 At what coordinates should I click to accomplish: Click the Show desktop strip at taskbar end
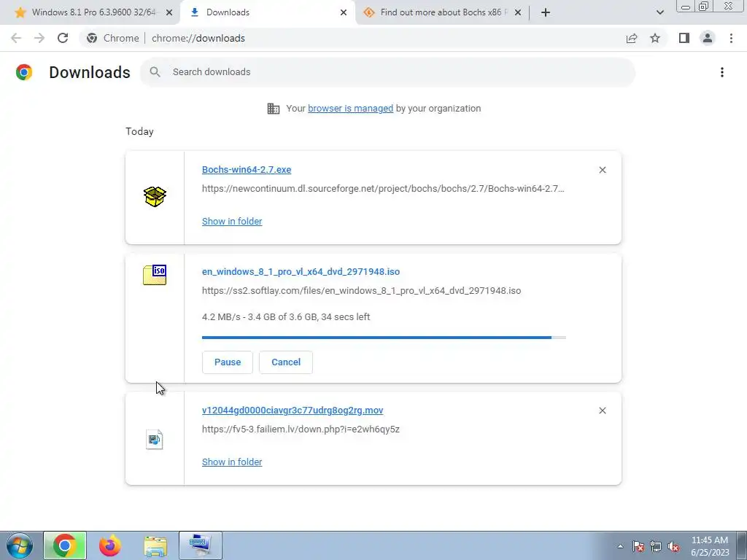coord(741,545)
